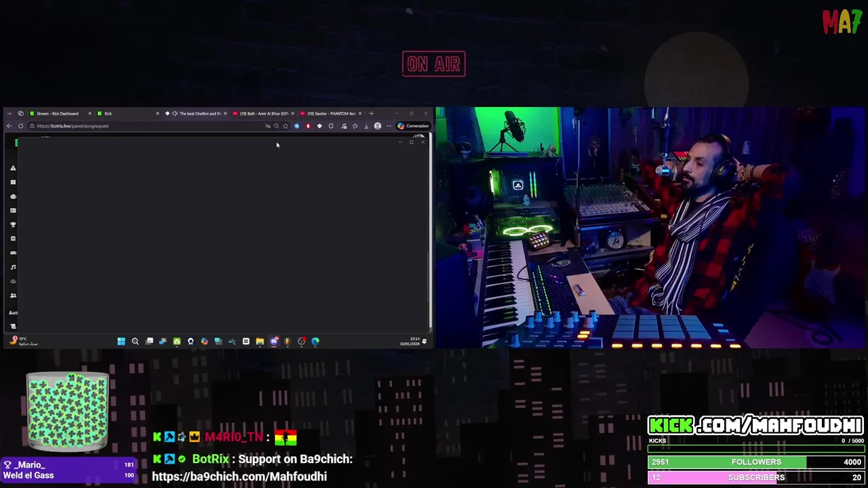Open Windows taskbar search
Viewport: 868px width, 488px height.
point(135,342)
